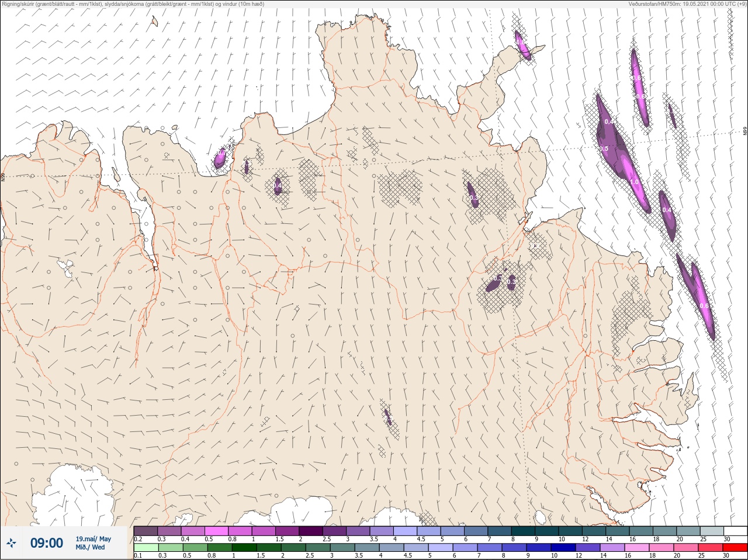Select the bright pink 0.5 swatch in upper legend
This screenshot has height=560, width=748.
pos(216,530)
